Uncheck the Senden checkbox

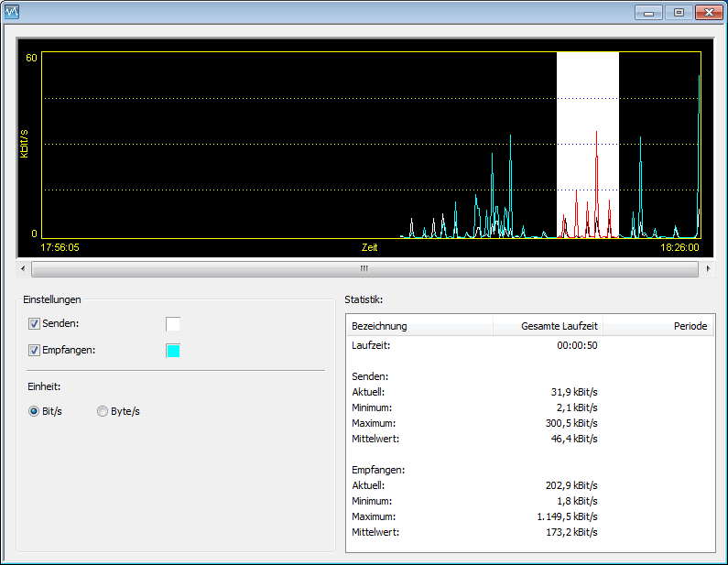[35, 323]
